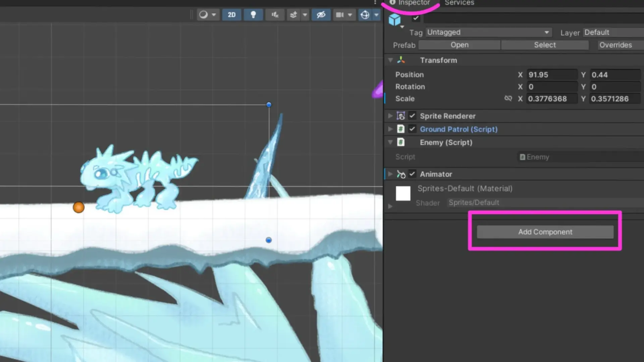Image resolution: width=644 pixels, height=362 pixels.
Task: Click the white Sprites-Default material swatch
Action: pos(403,193)
